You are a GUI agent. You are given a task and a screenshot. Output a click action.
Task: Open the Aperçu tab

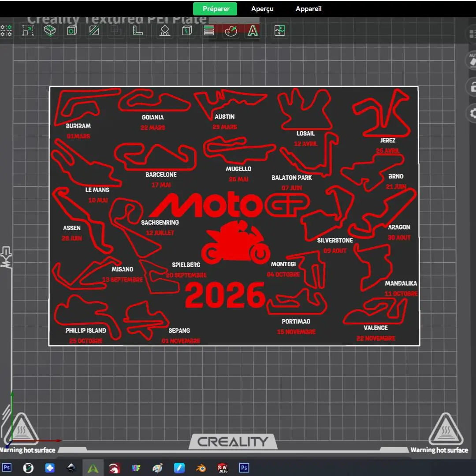click(x=262, y=9)
